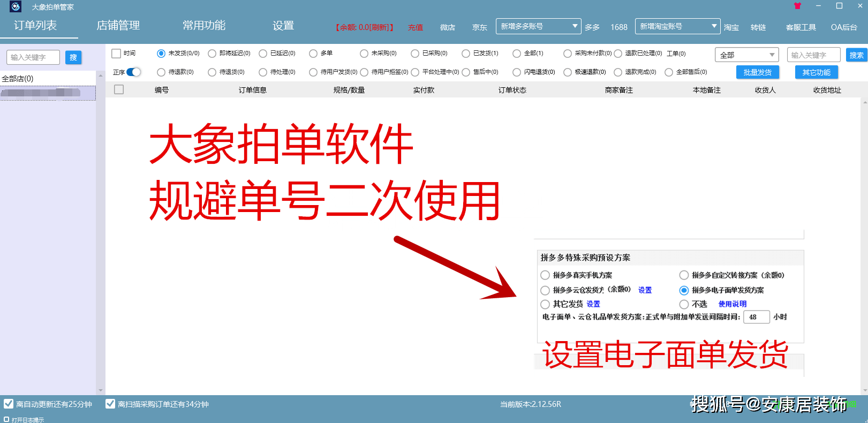
Task: Tick the 时间 checkbox
Action: tap(116, 54)
